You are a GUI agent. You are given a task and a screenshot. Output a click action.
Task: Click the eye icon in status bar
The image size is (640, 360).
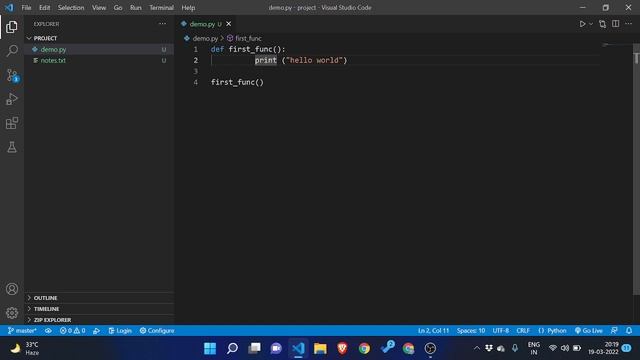(x=48, y=331)
